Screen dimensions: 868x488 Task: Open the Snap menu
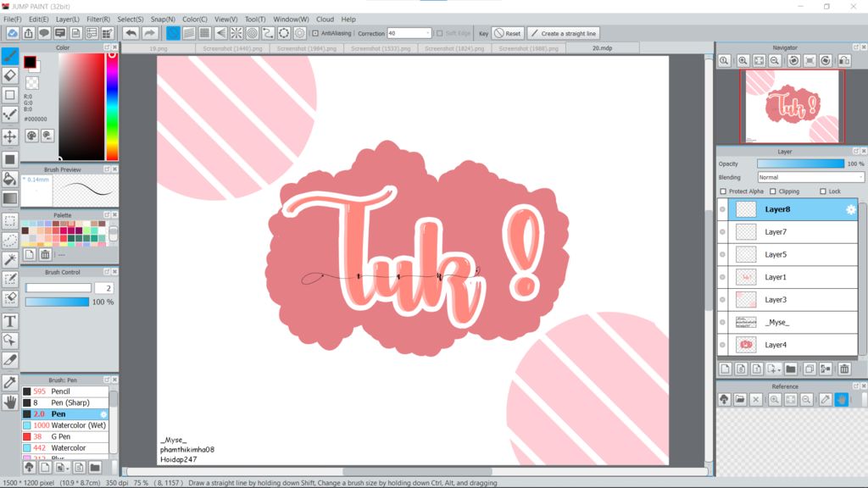coord(163,19)
